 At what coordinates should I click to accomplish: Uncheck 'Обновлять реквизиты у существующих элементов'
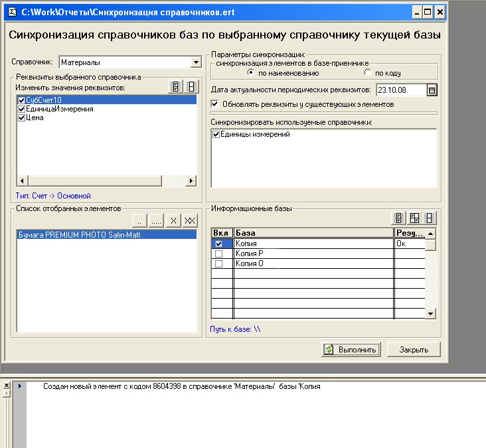[x=214, y=104]
